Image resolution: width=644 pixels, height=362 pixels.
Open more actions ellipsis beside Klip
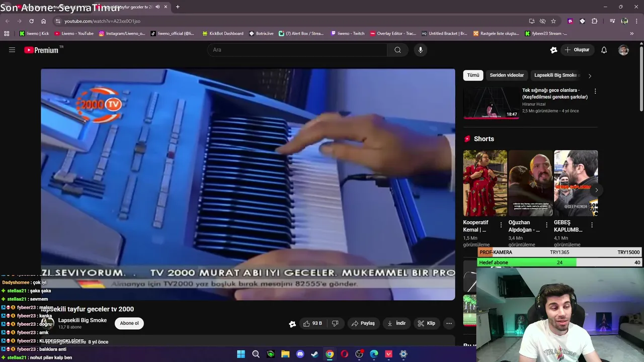(449, 323)
